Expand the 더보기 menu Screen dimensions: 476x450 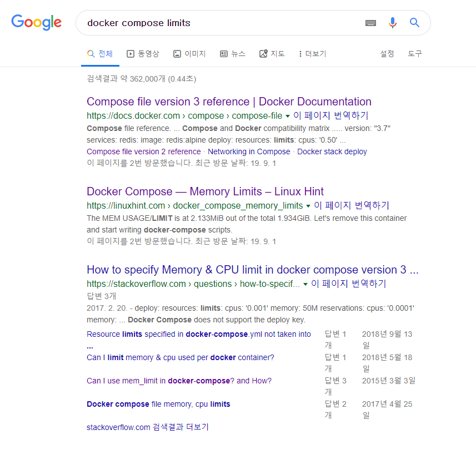[313, 54]
